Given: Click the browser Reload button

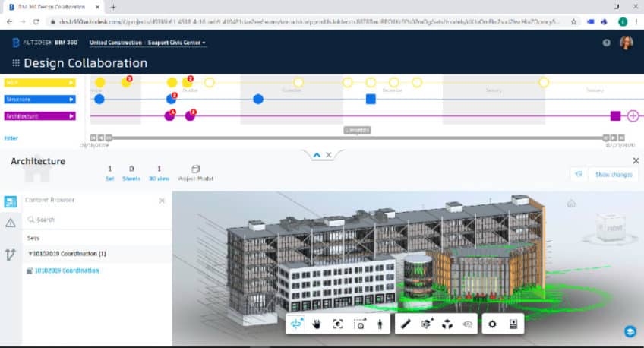Looking at the screenshot, I should 36,22.
